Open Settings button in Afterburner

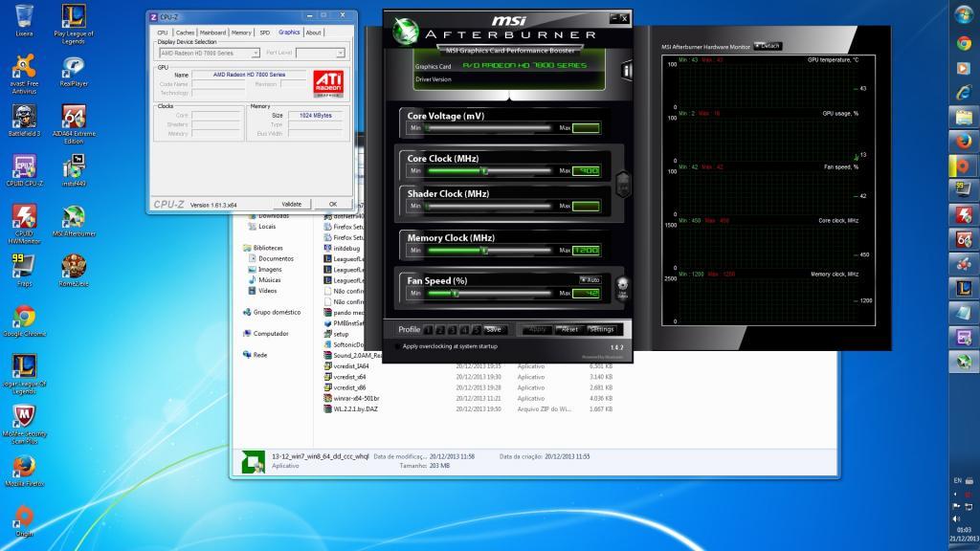(x=602, y=330)
